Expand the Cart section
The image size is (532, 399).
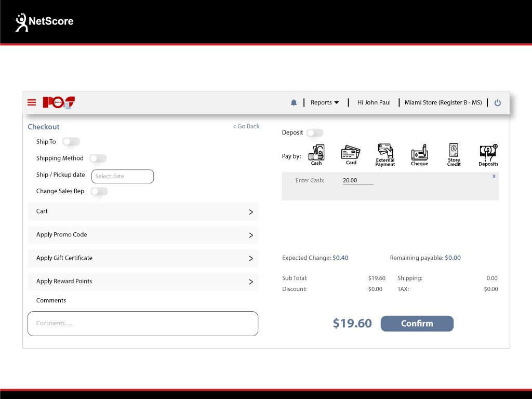143,211
